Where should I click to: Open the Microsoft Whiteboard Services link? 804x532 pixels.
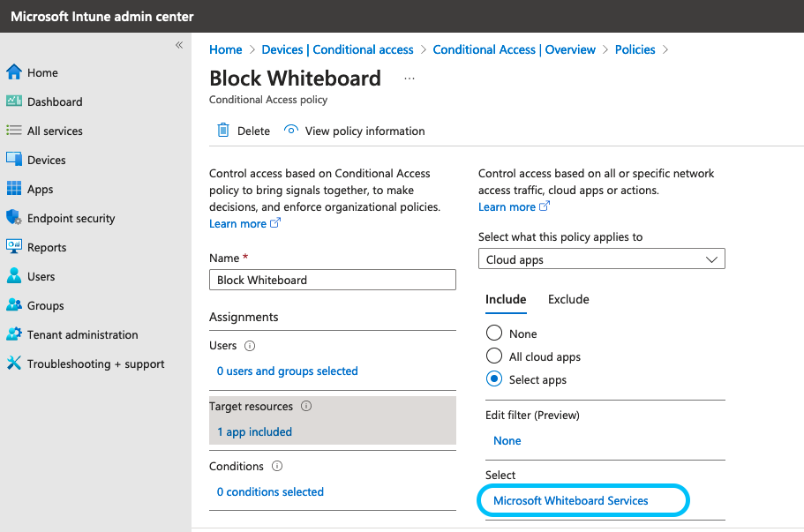tap(571, 500)
